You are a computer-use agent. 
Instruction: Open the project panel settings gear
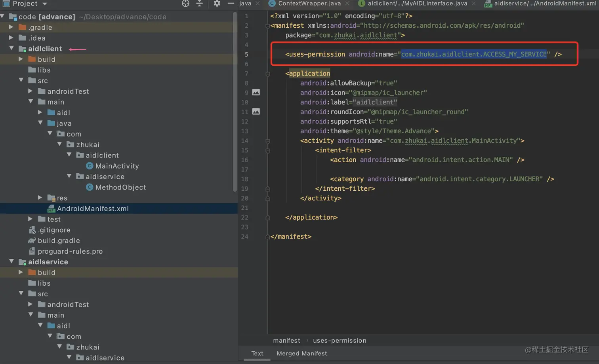[x=217, y=4]
